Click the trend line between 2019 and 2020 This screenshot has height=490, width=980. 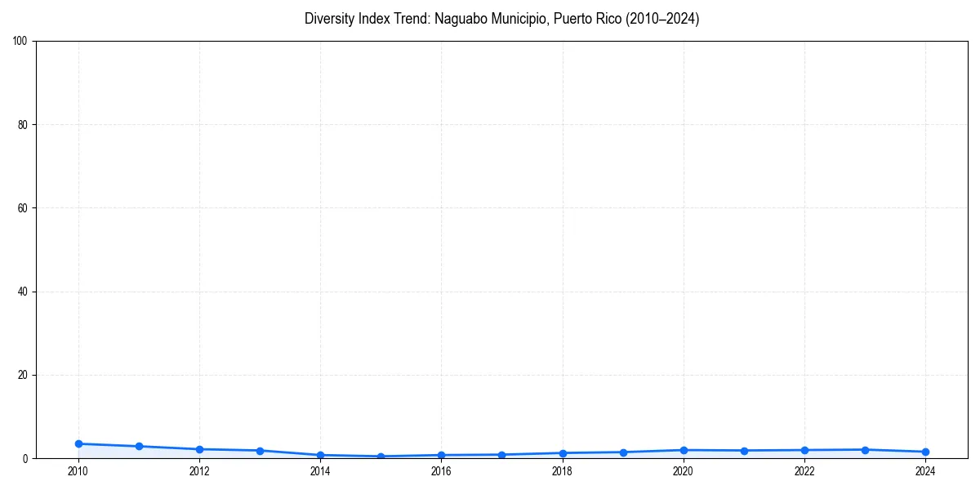coord(653,451)
